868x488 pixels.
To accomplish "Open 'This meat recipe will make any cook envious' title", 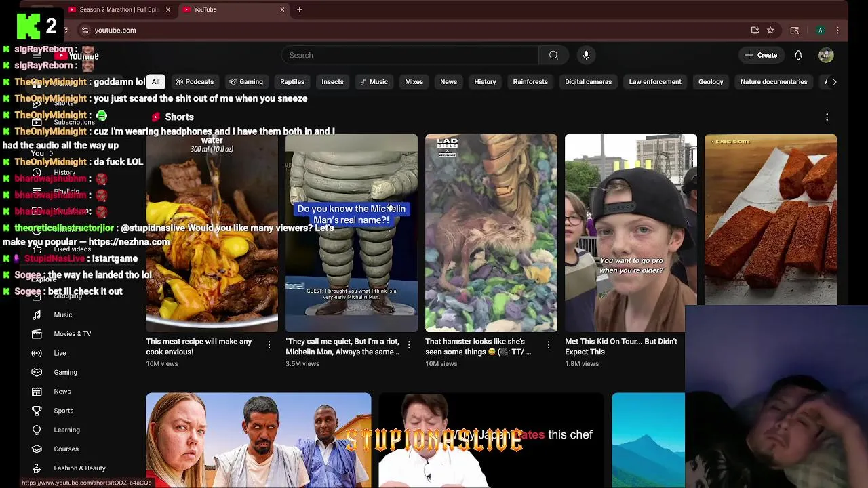I will [199, 346].
